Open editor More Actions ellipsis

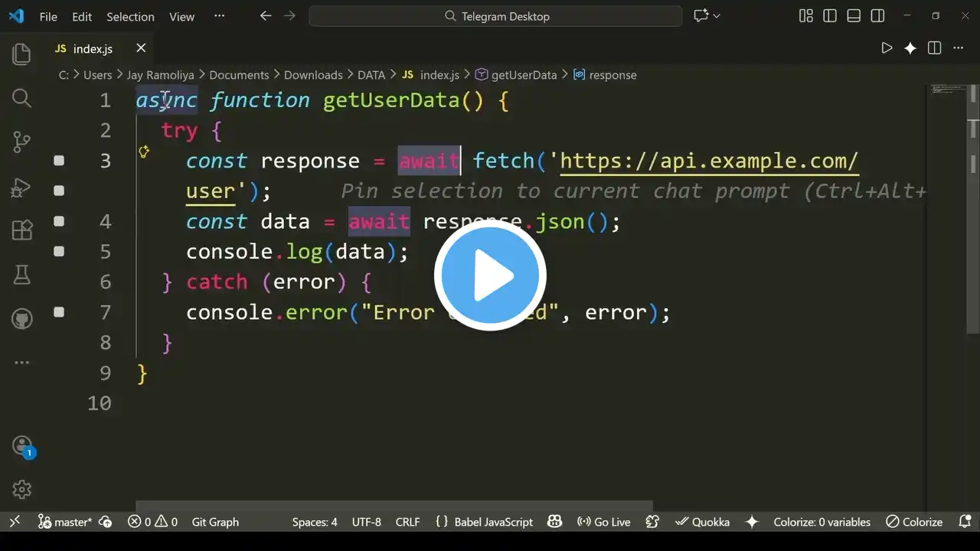pos(958,48)
